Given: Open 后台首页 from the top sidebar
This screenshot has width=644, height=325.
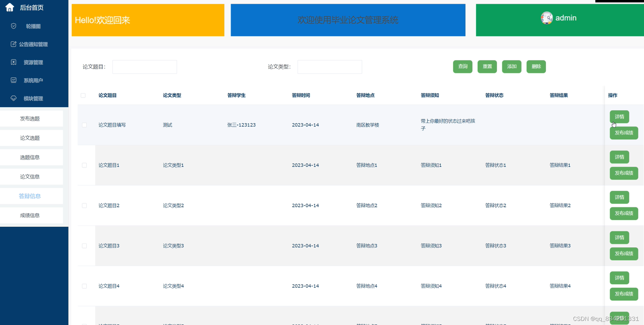Looking at the screenshot, I should tap(32, 7).
